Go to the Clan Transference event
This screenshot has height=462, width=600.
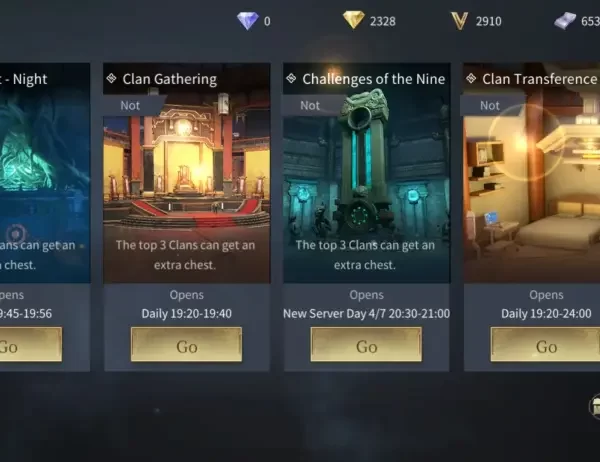coord(545,344)
